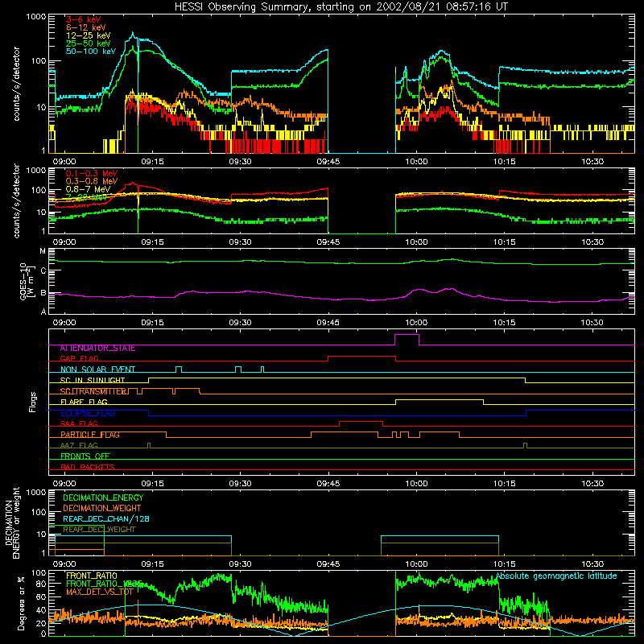Click the 09:30 tick label under Flags panel
644x644 pixels.
pyautogui.click(x=240, y=484)
